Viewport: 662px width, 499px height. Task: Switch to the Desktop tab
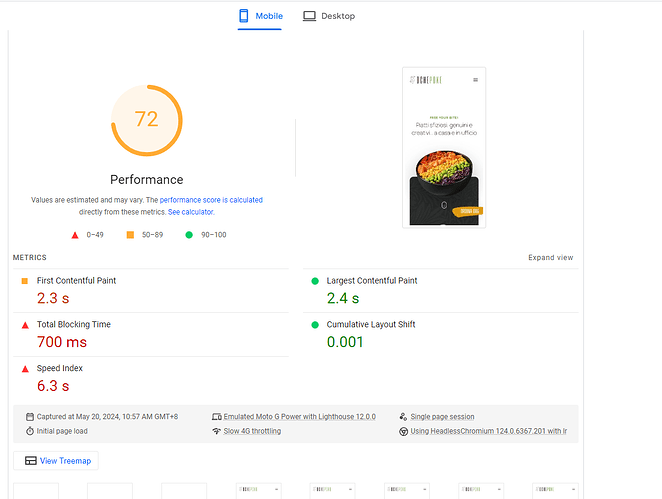pos(329,16)
